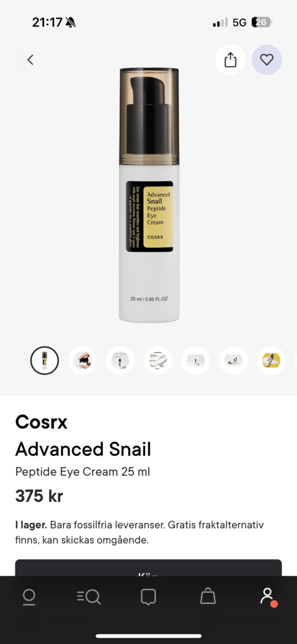Tap the Advanced Snail product title
297x644 pixels.
[x=83, y=449]
